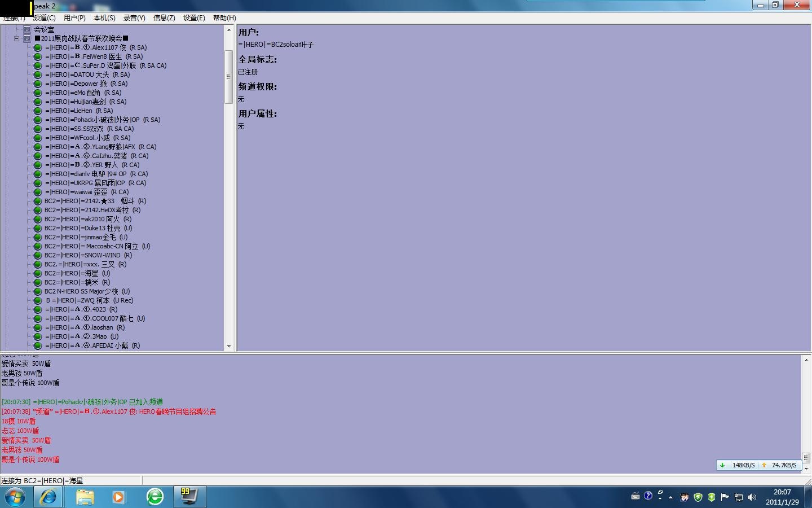
Task: Select user BC2=|HERO|=ak2010 阿火
Action: click(88, 219)
